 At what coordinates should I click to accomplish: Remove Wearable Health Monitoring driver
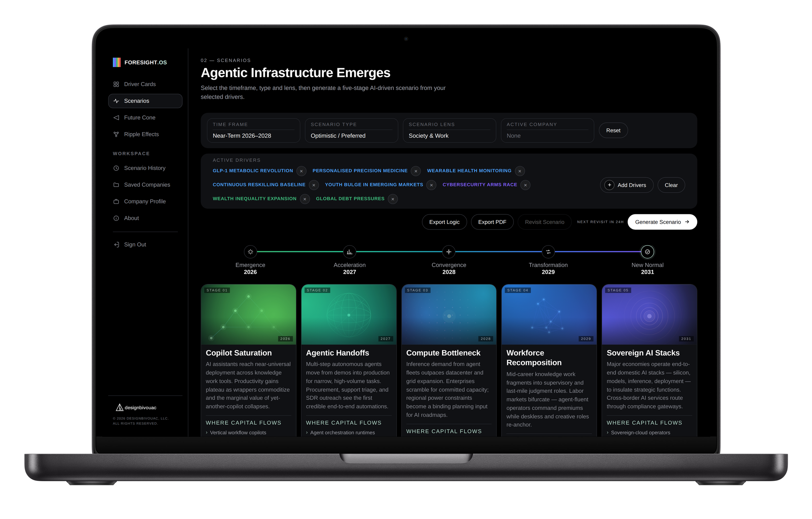pos(520,171)
